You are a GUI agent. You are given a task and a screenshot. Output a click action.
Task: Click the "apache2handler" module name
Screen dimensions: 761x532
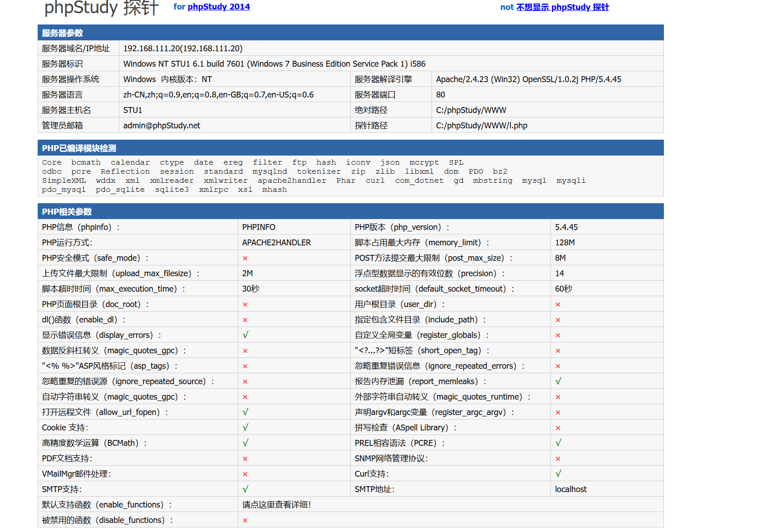pos(292,181)
